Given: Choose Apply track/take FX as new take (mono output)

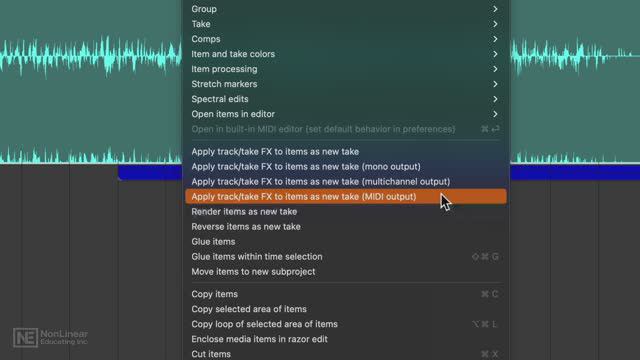Looking at the screenshot, I should tap(346, 167).
